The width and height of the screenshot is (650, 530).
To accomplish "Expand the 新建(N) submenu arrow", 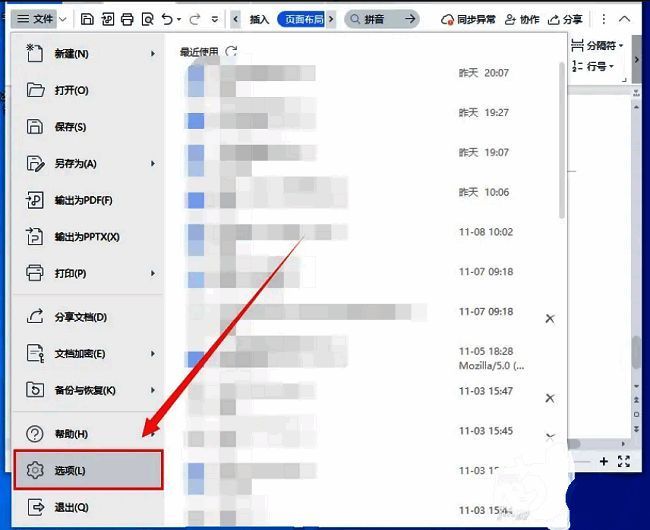I will [x=153, y=53].
